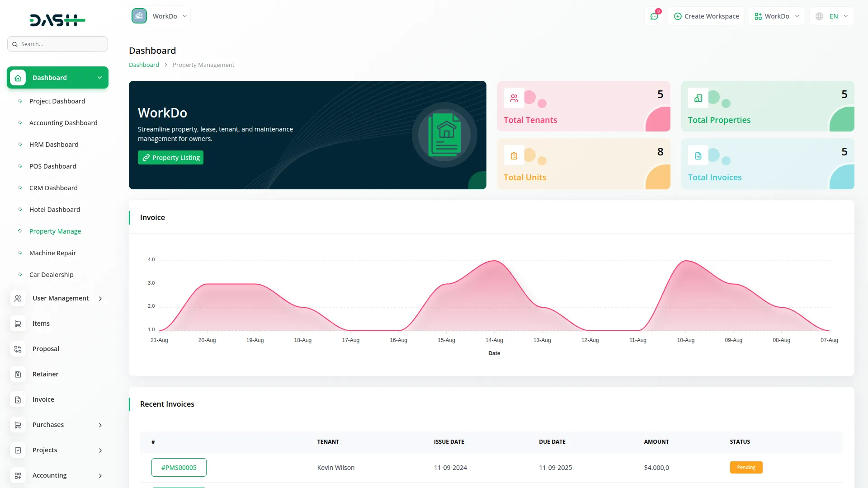Click the Total Units clipboard icon
This screenshot has height=488, width=868.
click(x=514, y=156)
